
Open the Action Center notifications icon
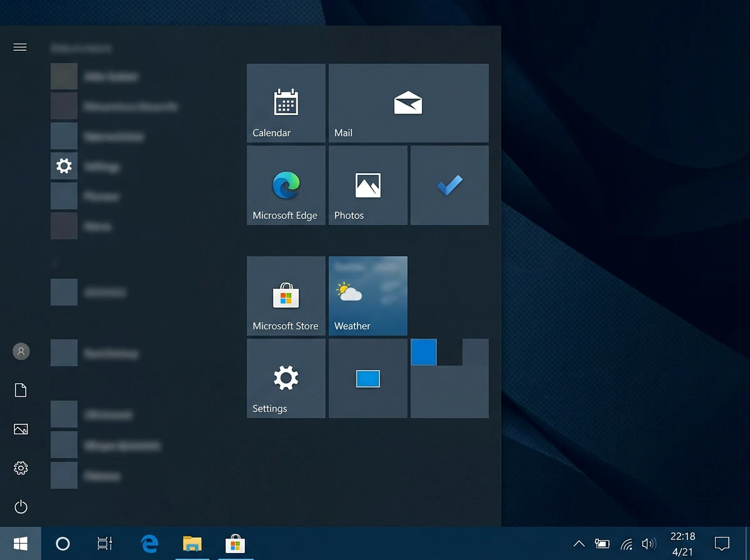[x=722, y=544]
